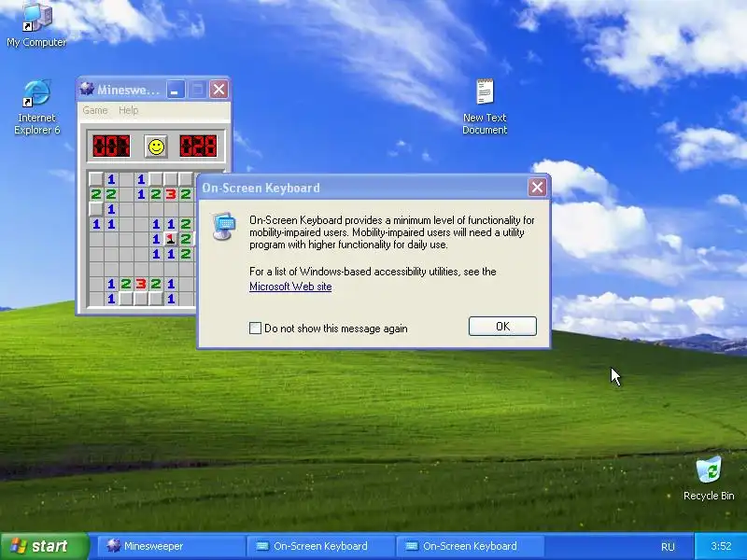Open the Game menu in Minesweeper

click(95, 110)
